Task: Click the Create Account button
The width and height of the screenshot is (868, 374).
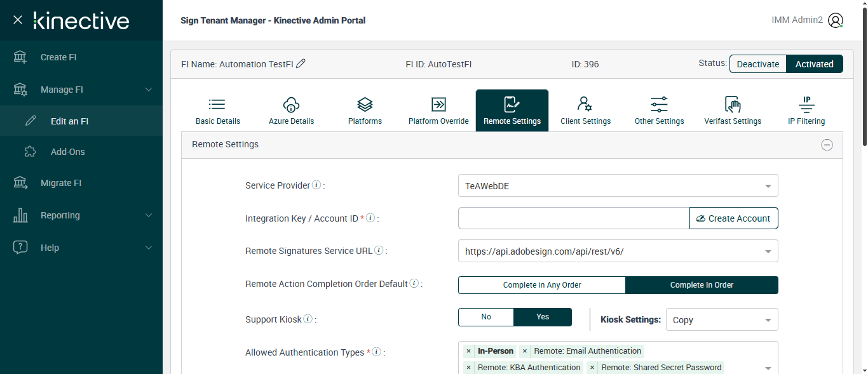Action: (x=733, y=218)
